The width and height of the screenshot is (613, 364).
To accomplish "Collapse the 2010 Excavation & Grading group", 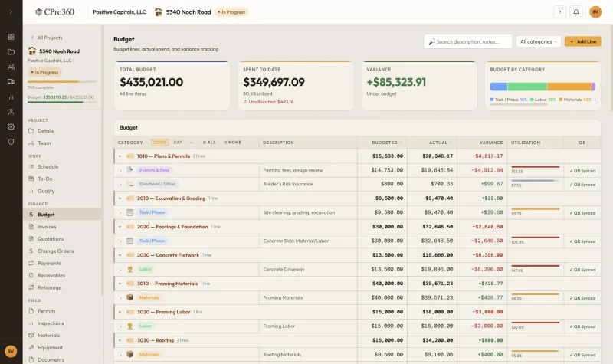I will coord(120,198).
